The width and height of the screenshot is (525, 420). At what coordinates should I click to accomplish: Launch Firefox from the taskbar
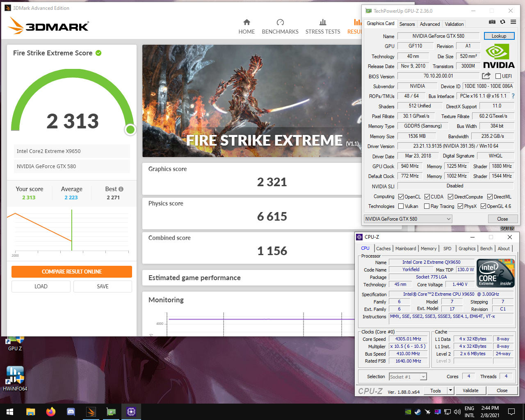50,412
